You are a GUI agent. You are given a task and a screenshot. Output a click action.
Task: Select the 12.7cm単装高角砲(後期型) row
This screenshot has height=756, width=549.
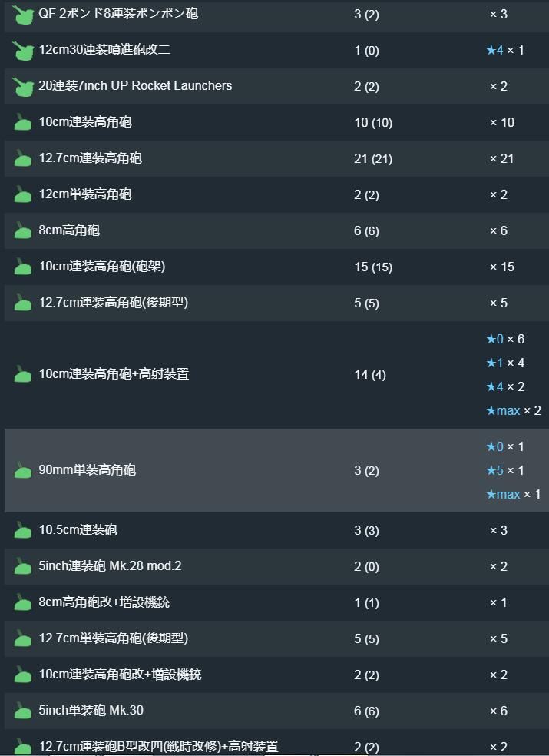276,639
